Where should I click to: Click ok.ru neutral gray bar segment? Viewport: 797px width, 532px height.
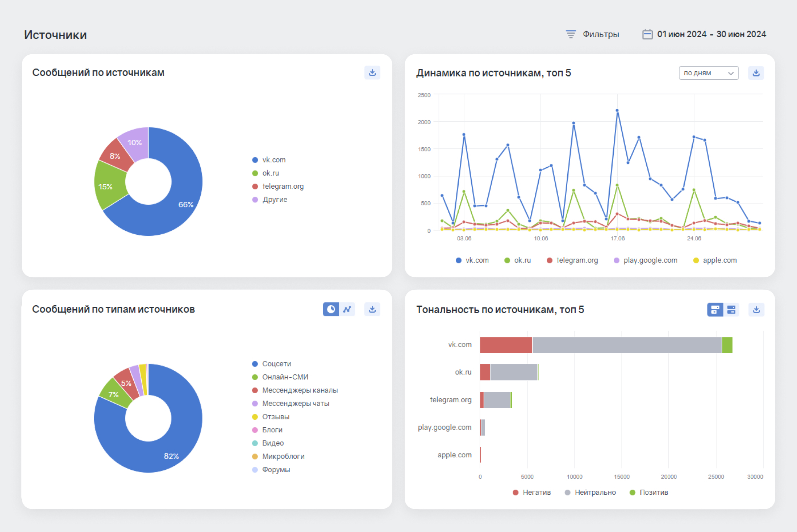(514, 372)
